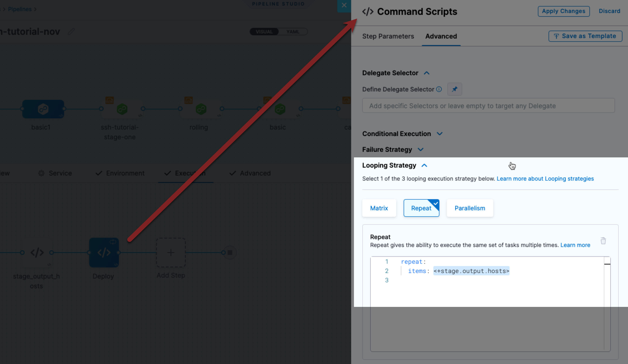The width and height of the screenshot is (628, 364).
Task: Select the stage_output_hosts step node
Action: [37, 252]
